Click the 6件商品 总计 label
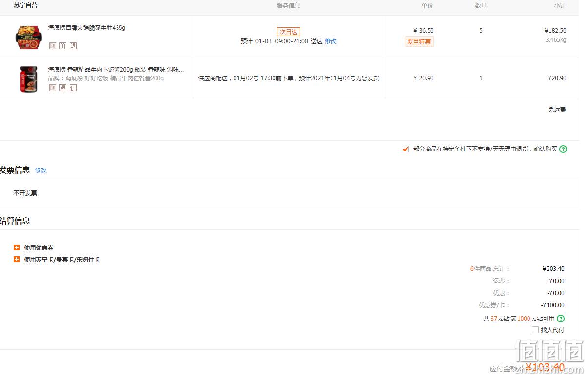Viewport: 588px width, 378px height. click(x=490, y=269)
